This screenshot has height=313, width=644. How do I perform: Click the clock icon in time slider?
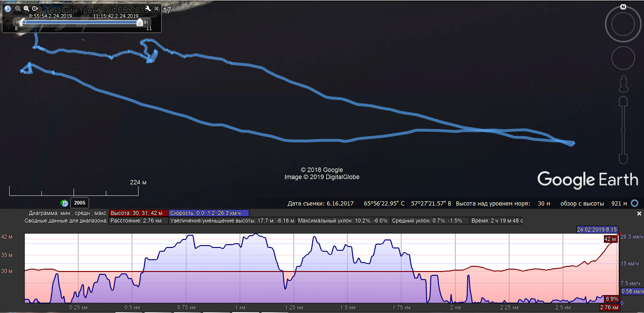click(8, 8)
